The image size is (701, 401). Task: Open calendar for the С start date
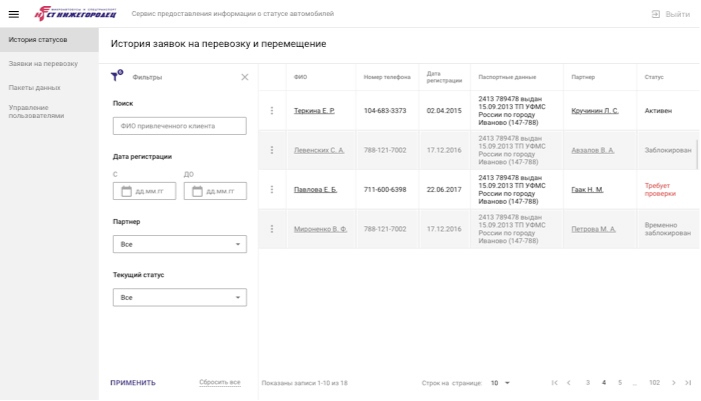tap(127, 191)
